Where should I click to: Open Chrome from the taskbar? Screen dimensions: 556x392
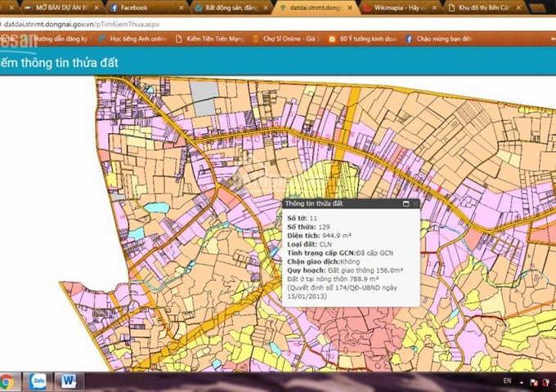point(7,381)
